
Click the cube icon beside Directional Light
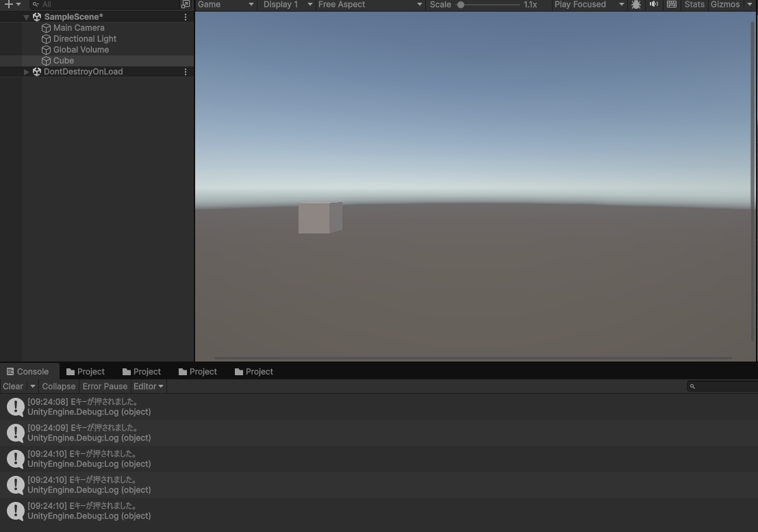coord(47,39)
